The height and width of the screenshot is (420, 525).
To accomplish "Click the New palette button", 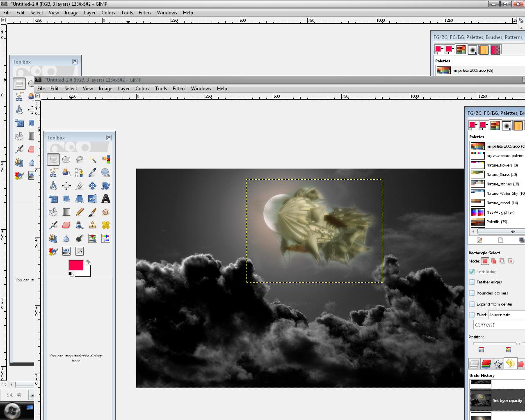I will [500, 240].
